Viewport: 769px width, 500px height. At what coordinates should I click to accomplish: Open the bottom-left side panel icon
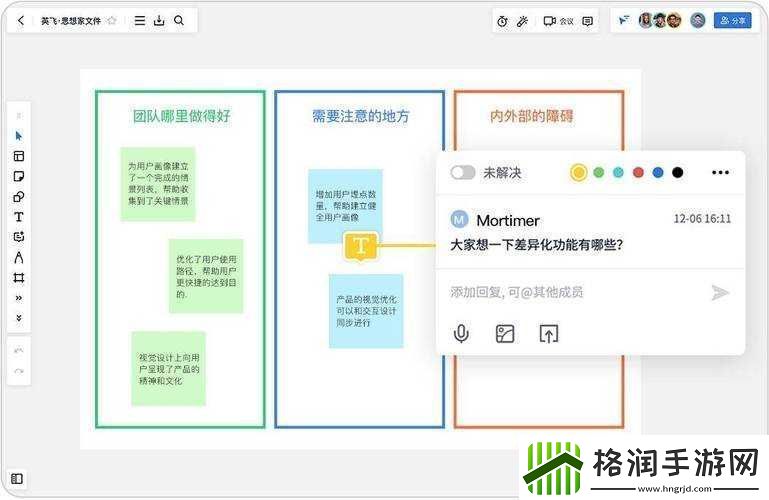coord(17,478)
